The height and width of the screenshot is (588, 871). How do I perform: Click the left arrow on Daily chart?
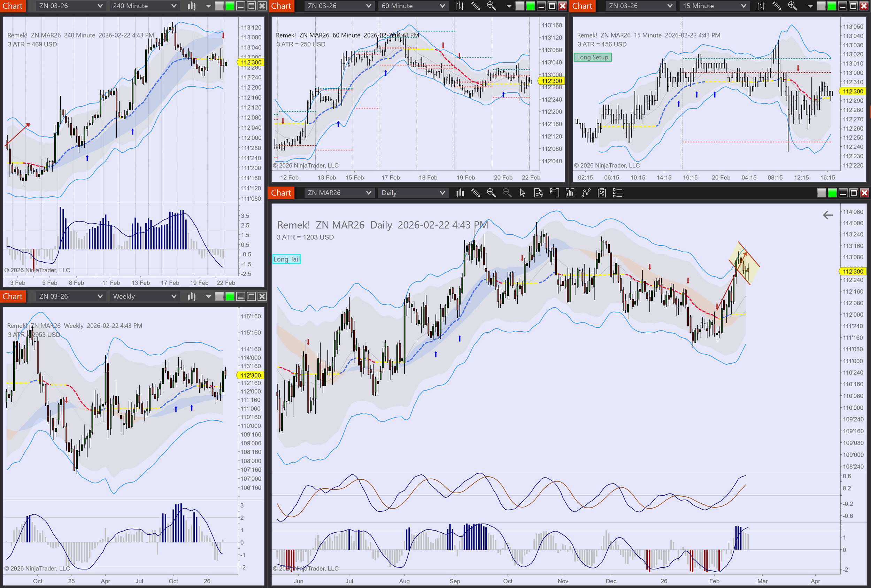tap(827, 215)
